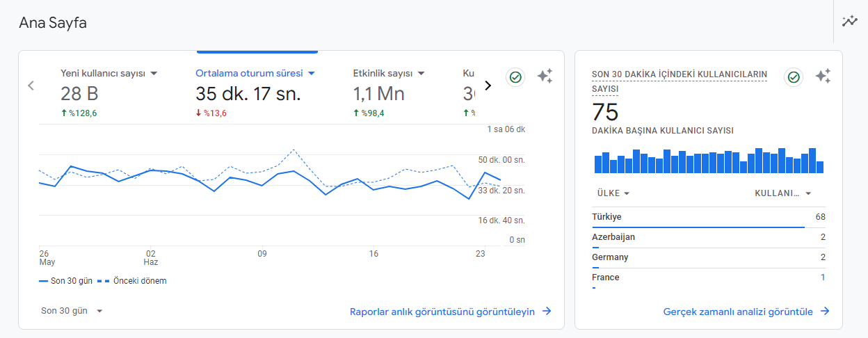The width and height of the screenshot is (868, 338).
Task: Click the Önceki dönem legend item
Action: 132,281
